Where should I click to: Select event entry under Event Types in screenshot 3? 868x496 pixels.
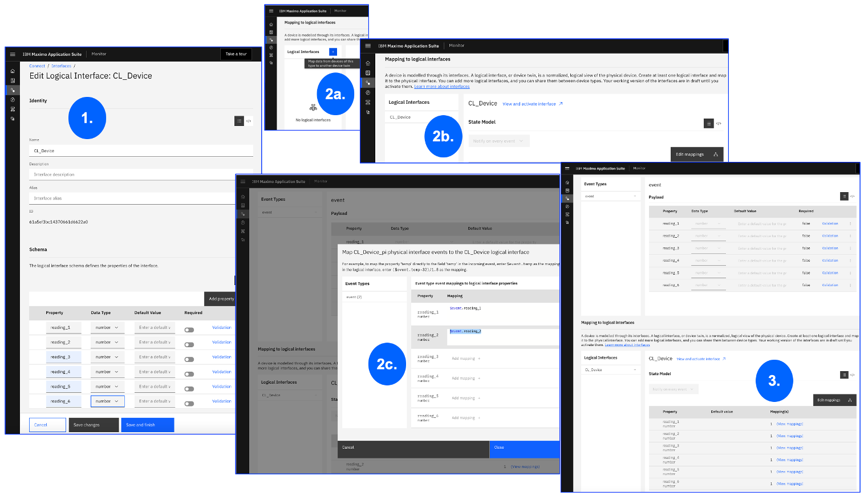[610, 196]
